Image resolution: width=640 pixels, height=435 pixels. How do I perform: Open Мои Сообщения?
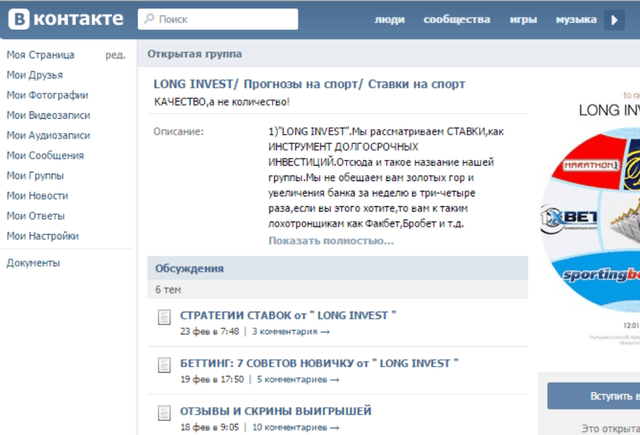click(x=45, y=155)
